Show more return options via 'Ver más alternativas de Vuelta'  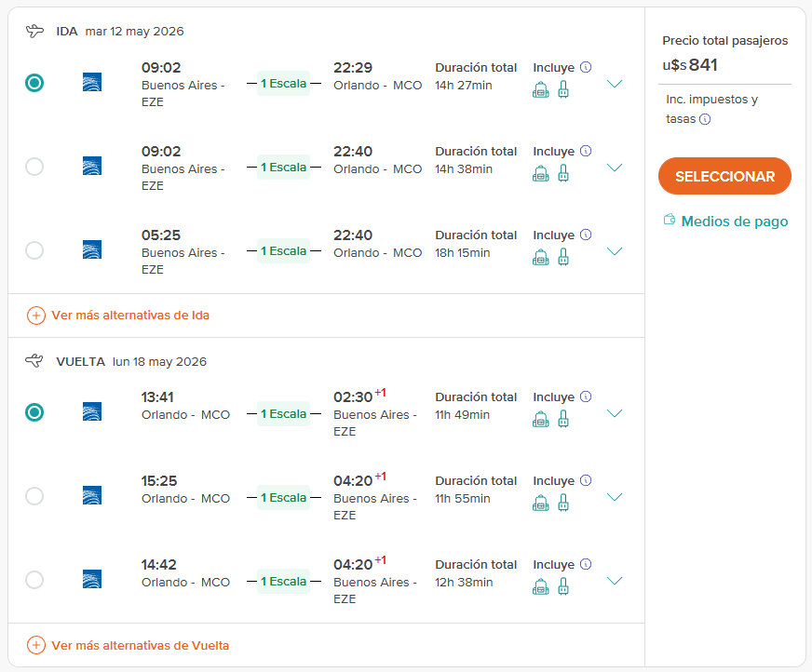tap(140, 645)
